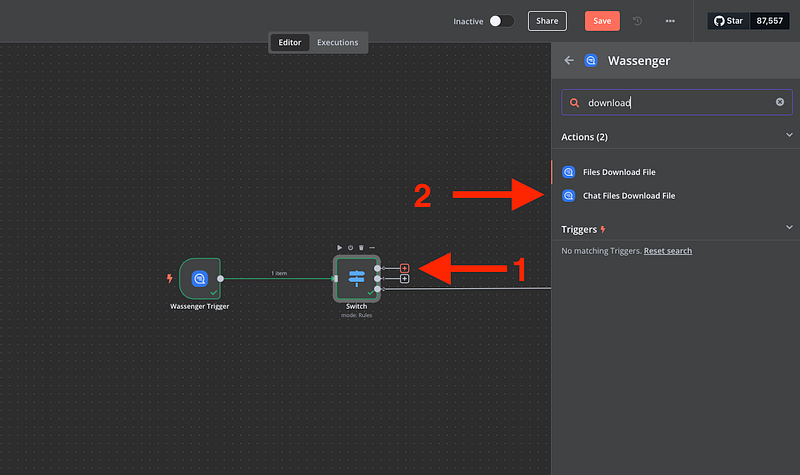This screenshot has width=800, height=475.
Task: Click the Reset search link
Action: coord(667,251)
